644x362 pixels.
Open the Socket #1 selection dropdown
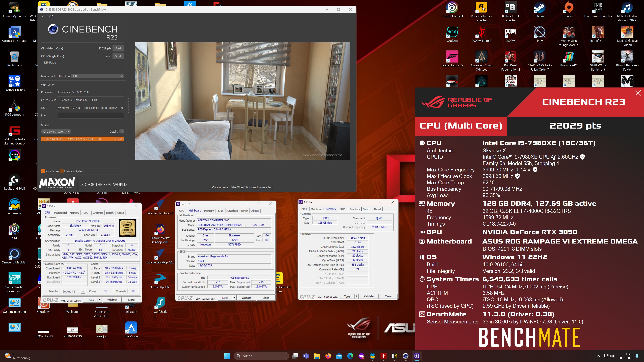coord(73,291)
